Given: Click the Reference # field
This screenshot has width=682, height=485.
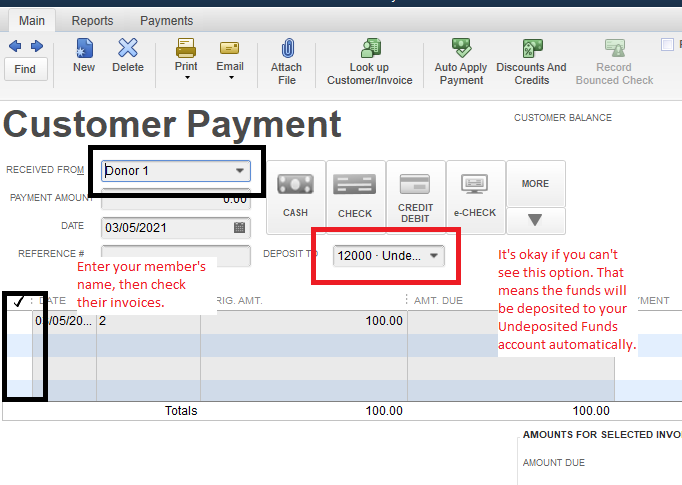Looking at the screenshot, I should (176, 256).
